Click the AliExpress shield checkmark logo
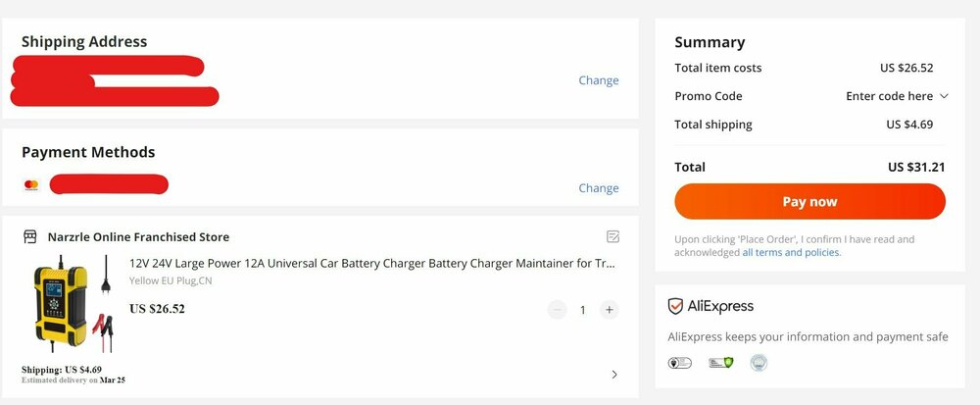The image size is (980, 405). [675, 306]
